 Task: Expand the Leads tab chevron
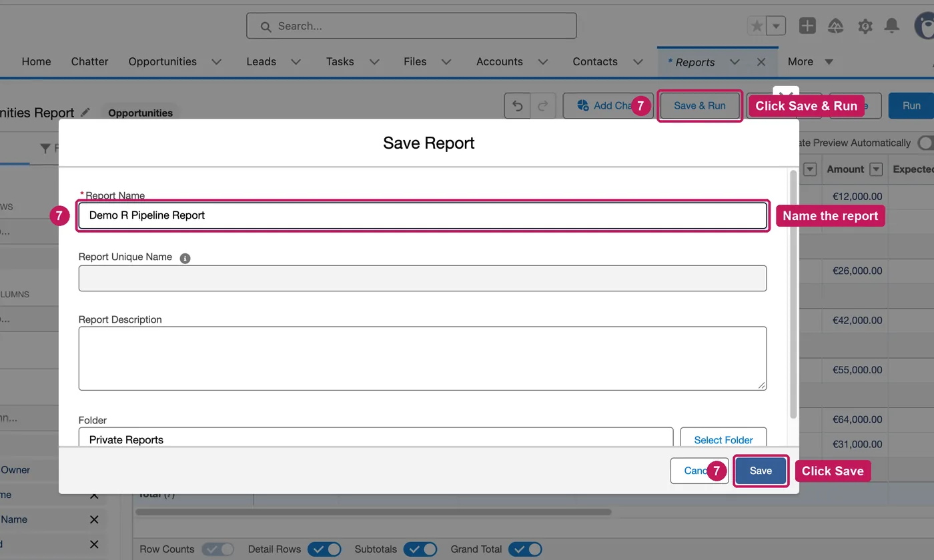[x=296, y=61]
